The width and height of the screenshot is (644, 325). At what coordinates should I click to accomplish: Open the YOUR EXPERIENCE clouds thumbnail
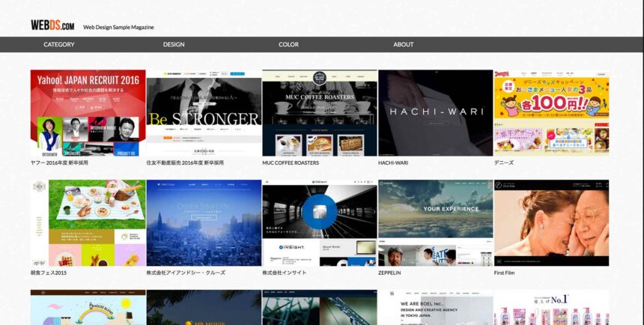tap(435, 223)
